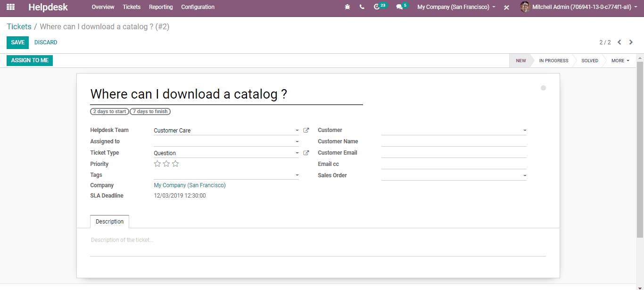Screen dimensions: 644x290
Task: Click Mitchell Admin avatar picture
Action: point(525,7)
